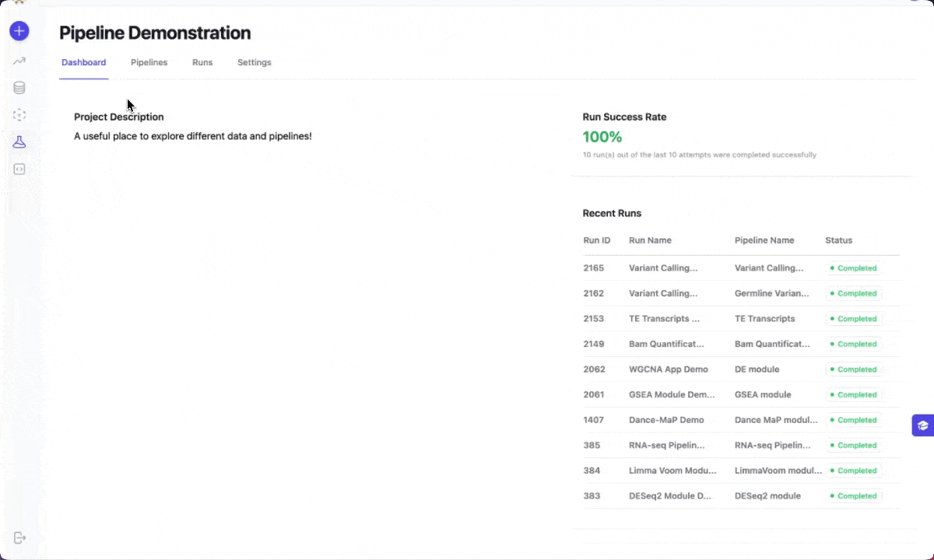Open the code module sidebar icon

tap(19, 169)
